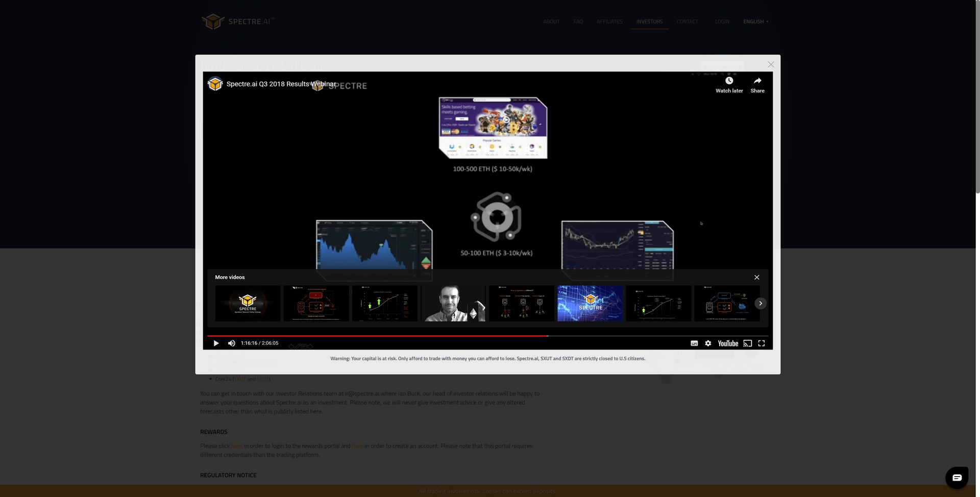Viewport: 980px width, 497px height.
Task: Open the ABOUT menu item
Action: (551, 21)
